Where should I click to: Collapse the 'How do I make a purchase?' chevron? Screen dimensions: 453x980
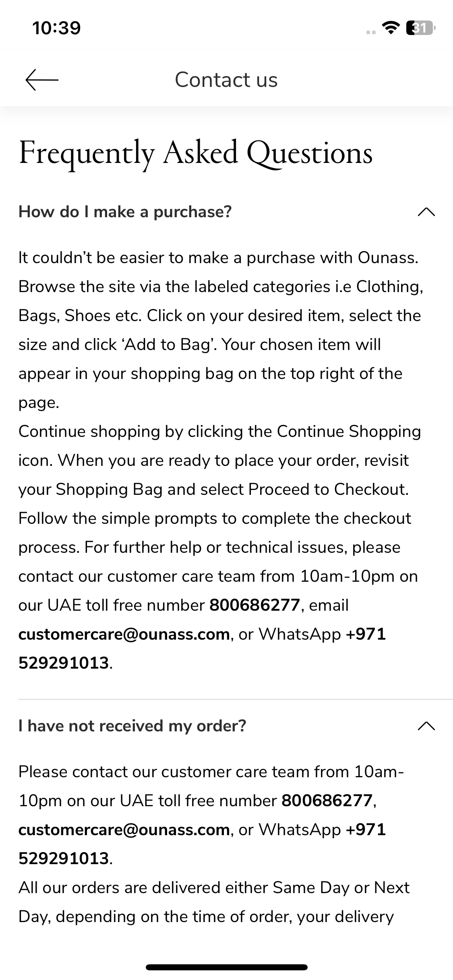426,212
